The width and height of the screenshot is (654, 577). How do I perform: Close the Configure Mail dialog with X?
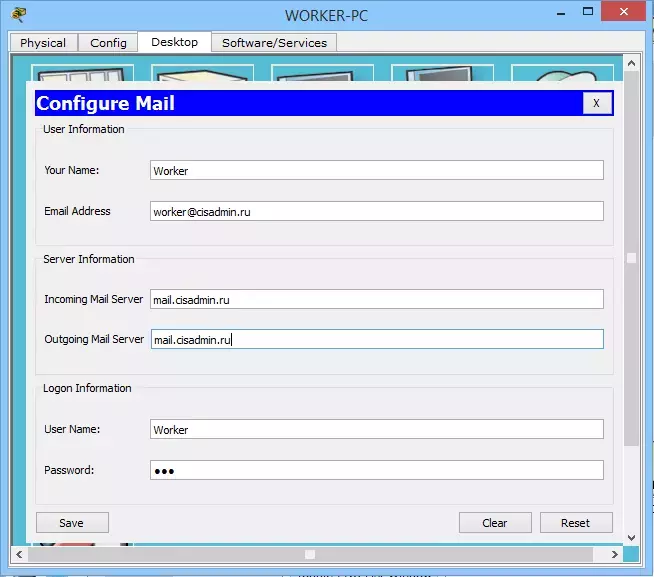[597, 103]
